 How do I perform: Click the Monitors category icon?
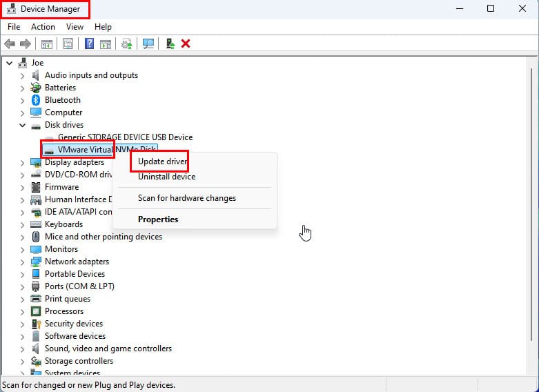click(36, 249)
